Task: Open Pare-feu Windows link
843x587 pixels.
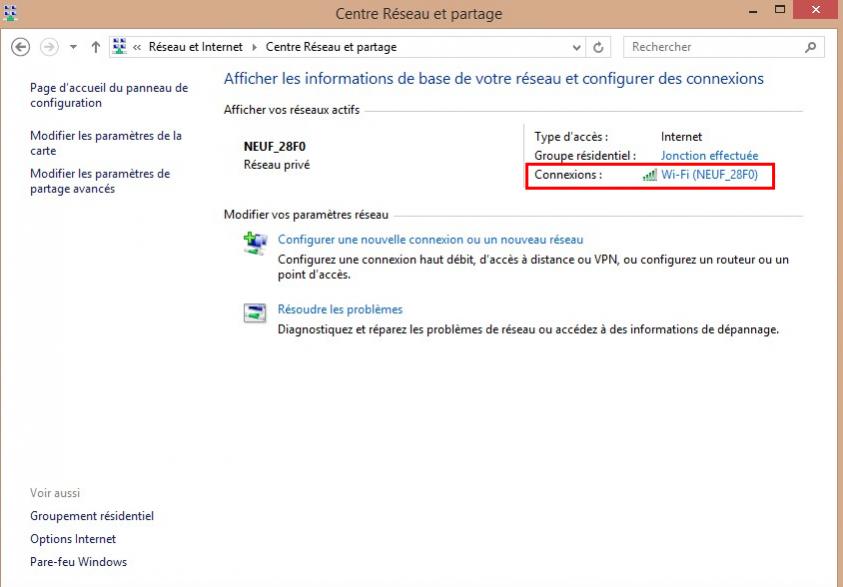Action: tap(78, 562)
